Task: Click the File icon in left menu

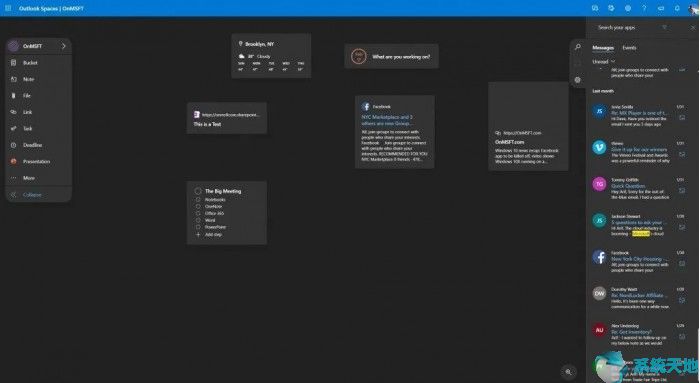Action: click(x=13, y=96)
